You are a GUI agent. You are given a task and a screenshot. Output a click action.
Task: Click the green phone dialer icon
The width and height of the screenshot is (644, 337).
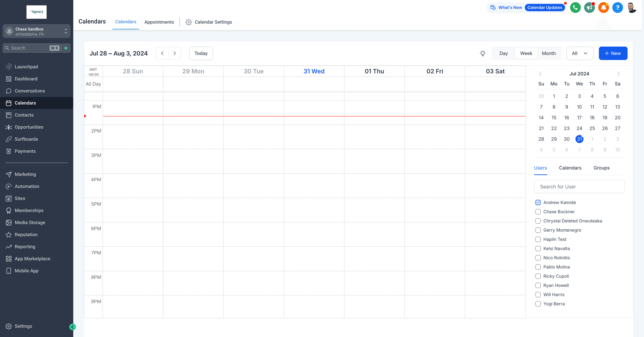(x=575, y=8)
